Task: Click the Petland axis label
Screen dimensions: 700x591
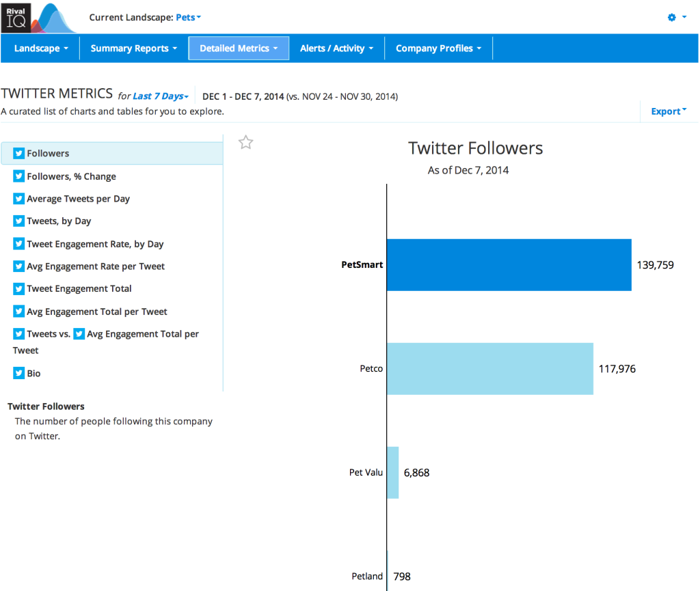Action: (x=367, y=576)
